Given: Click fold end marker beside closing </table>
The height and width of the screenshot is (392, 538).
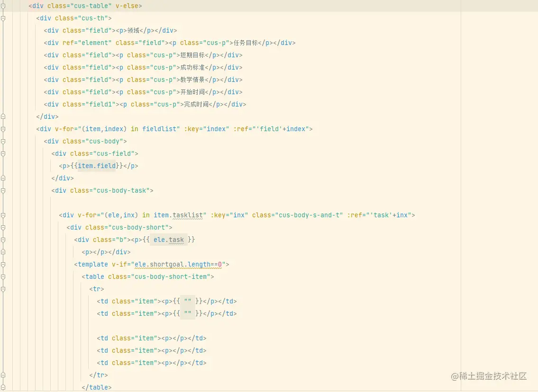Looking at the screenshot, I should click(x=3, y=388).
